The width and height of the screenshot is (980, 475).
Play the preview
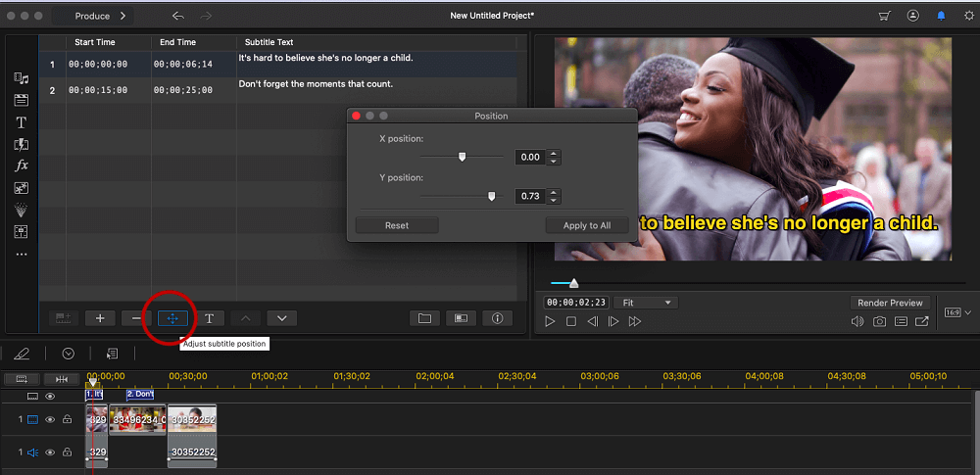pyautogui.click(x=550, y=321)
